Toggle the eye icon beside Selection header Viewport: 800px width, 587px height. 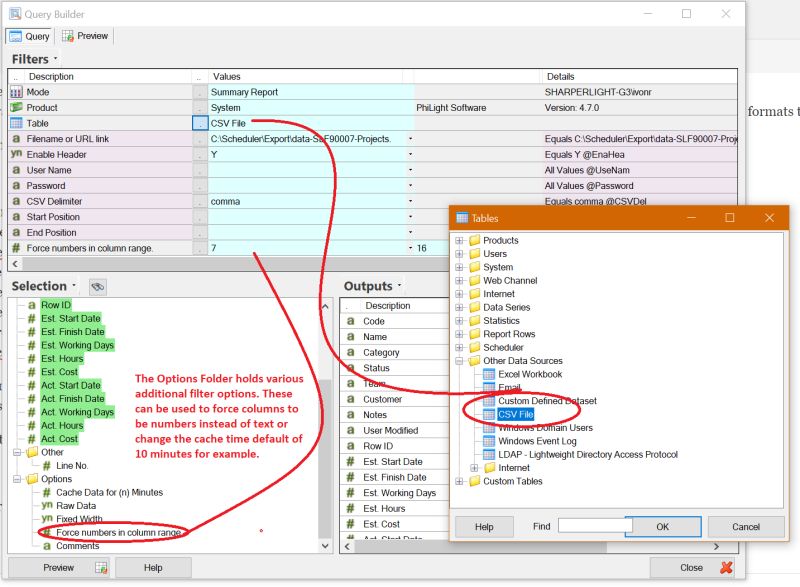97,286
